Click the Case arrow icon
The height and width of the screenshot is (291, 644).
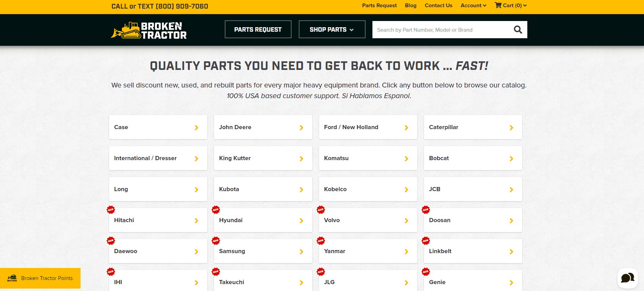197,128
